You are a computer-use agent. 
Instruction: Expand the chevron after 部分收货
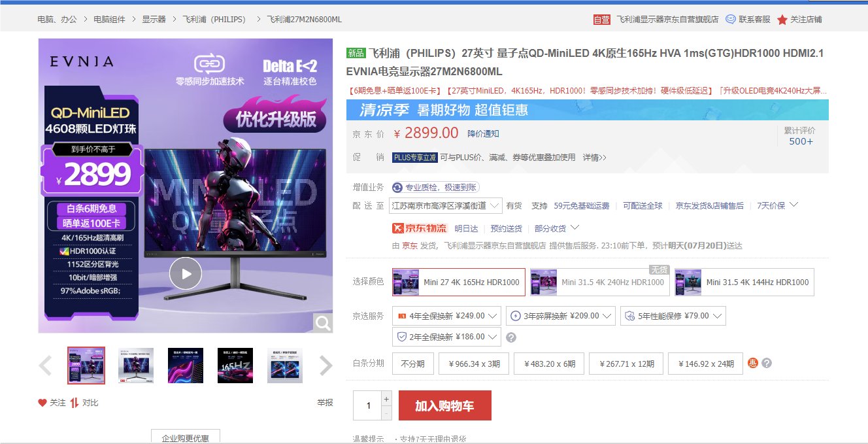[x=575, y=228]
